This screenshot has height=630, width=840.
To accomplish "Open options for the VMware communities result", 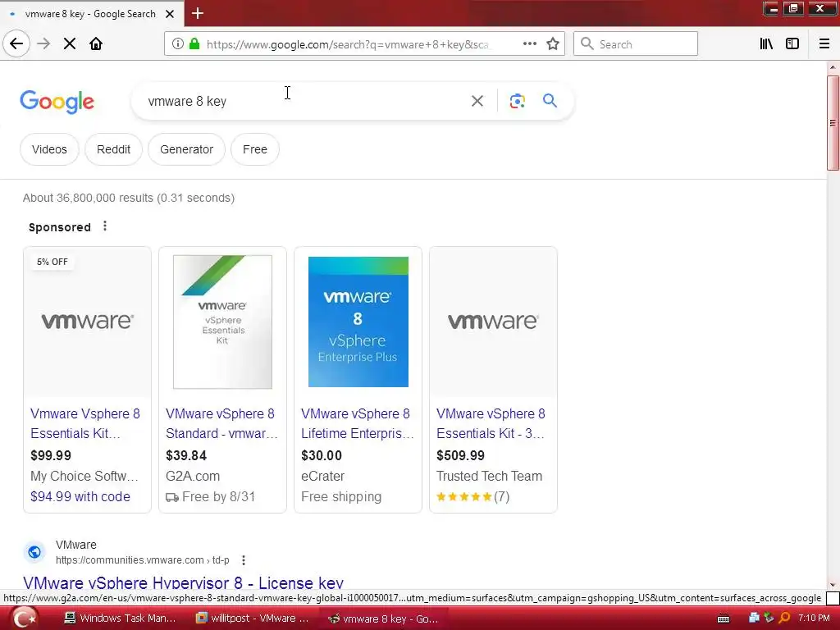I will [x=243, y=560].
